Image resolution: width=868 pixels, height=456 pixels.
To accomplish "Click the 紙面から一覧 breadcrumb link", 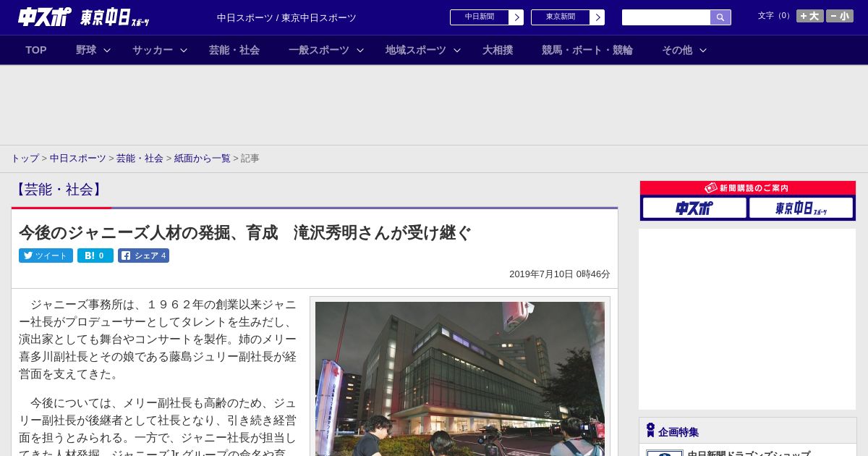I will (x=202, y=158).
